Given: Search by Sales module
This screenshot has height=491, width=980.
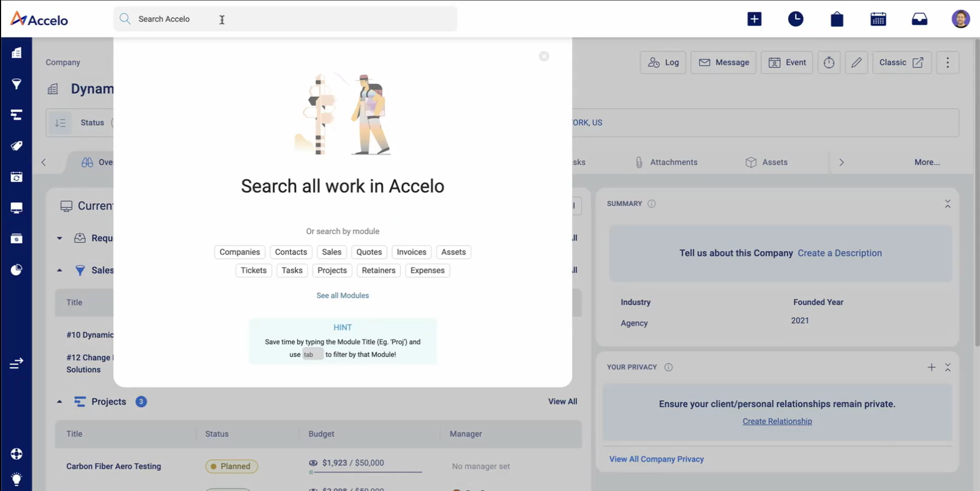Looking at the screenshot, I should point(332,252).
